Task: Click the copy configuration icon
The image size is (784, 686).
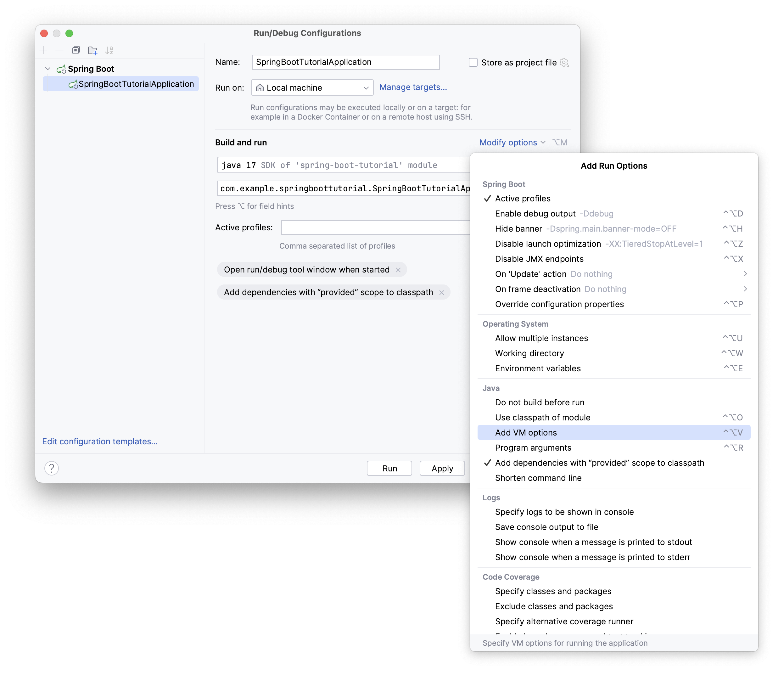Action: 74,50
